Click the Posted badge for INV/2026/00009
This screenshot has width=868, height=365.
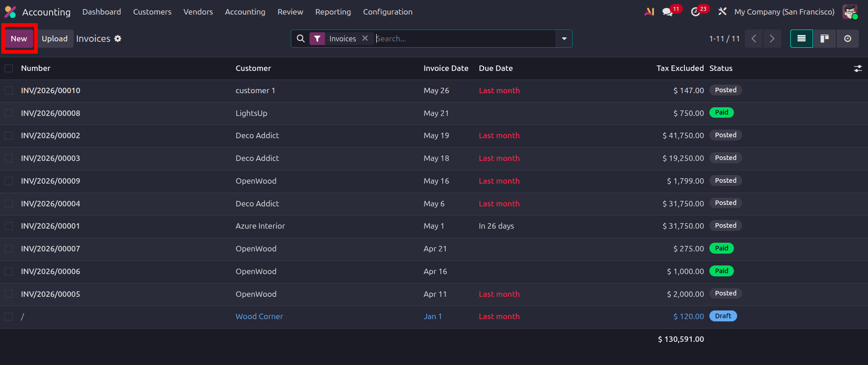[x=726, y=180]
